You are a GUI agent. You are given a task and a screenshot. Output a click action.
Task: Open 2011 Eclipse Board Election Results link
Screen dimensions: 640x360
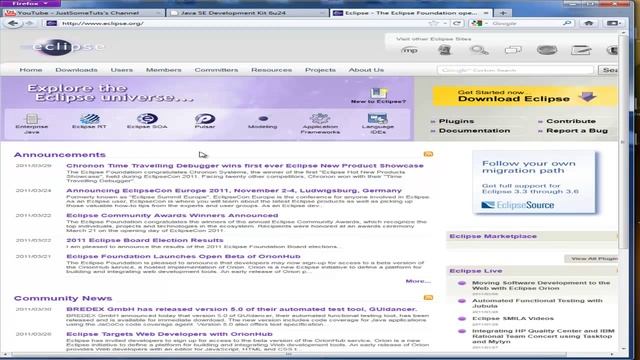pos(145,240)
